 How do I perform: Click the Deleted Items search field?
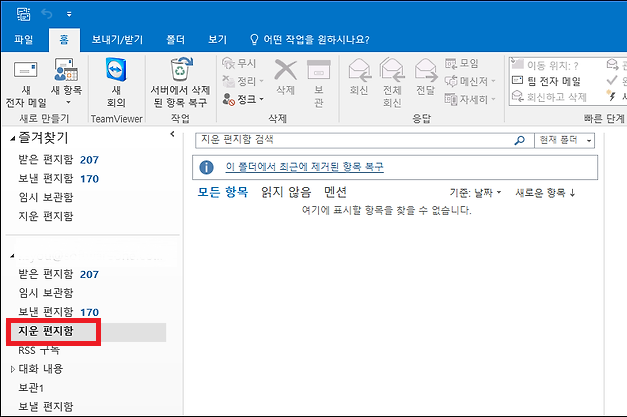click(x=350, y=141)
